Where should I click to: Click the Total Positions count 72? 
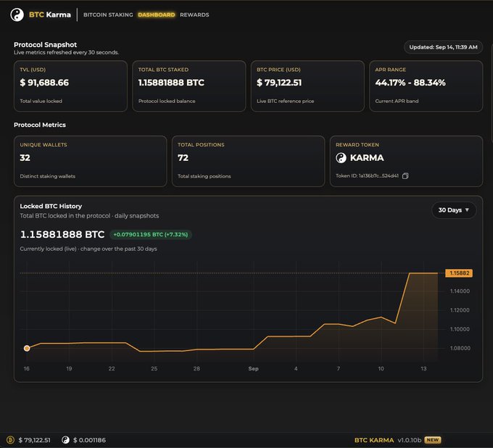click(x=183, y=158)
